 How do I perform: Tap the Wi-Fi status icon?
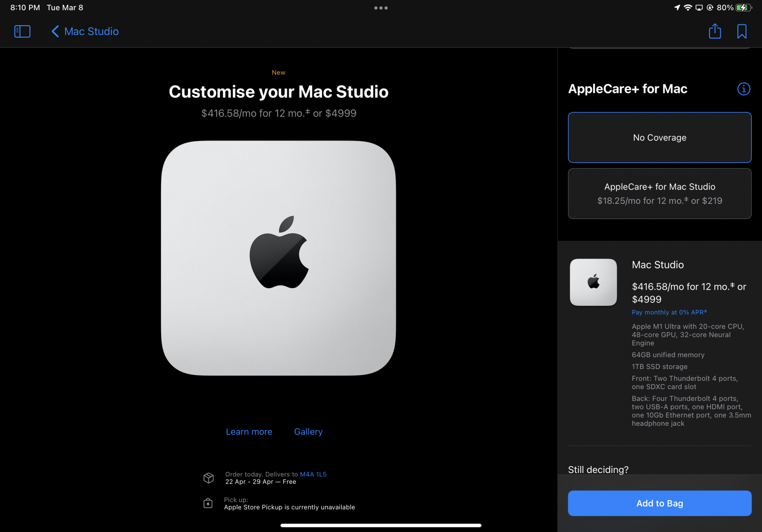tap(688, 8)
